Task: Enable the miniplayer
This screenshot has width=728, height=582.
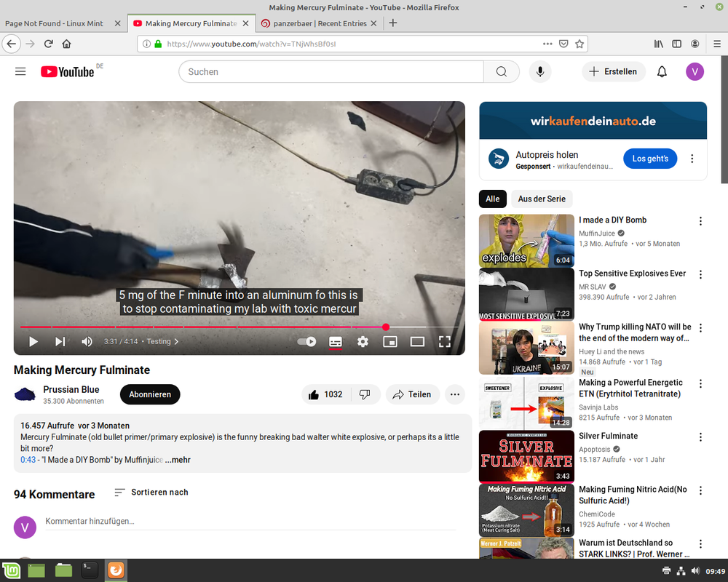Action: (x=390, y=342)
